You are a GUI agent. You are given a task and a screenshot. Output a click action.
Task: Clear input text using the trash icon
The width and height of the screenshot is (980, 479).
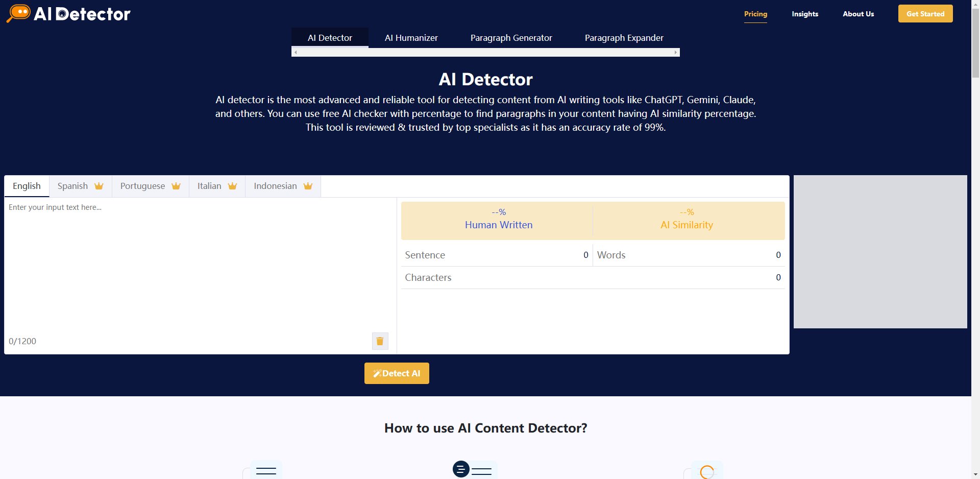pos(380,341)
